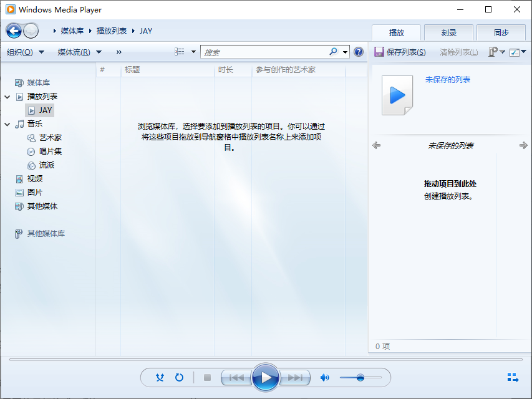Click the Windows Media Player title icon
Screen dimensions: 532x399
pos(11,9)
